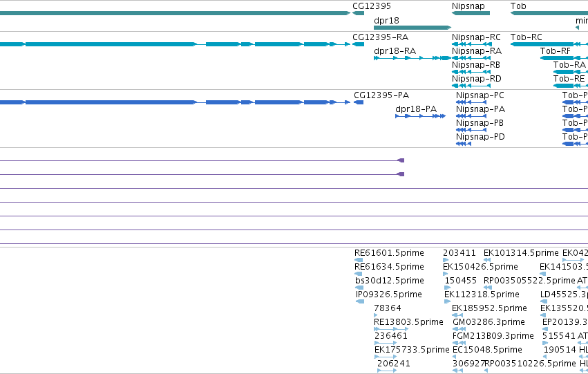The width and height of the screenshot is (588, 374).
Task: Click the RE61601.5prime EST label
Action: coord(389,253)
